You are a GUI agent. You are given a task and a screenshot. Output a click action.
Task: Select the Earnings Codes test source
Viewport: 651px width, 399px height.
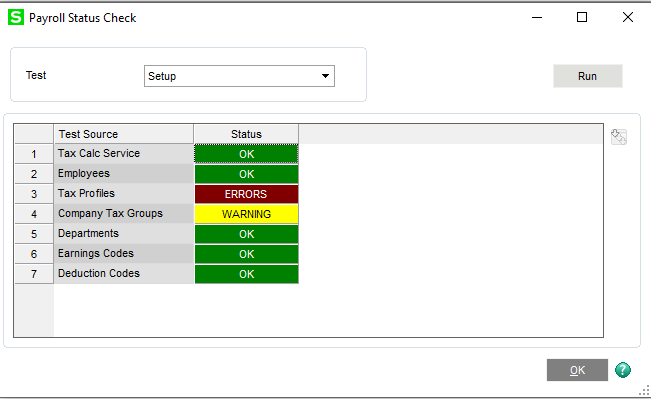[x=124, y=253]
